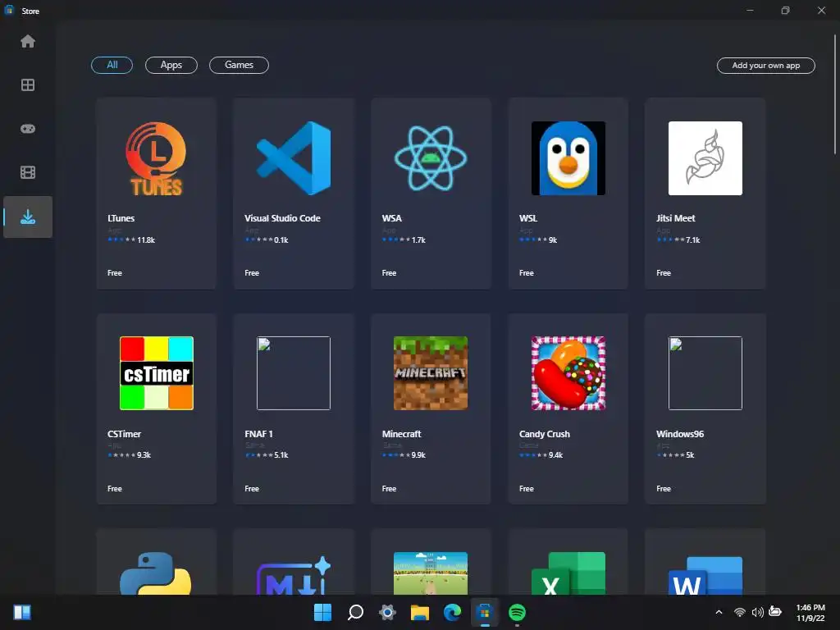Open the landscape game thumbnail in bottom row
The image size is (840, 630).
[x=431, y=573]
